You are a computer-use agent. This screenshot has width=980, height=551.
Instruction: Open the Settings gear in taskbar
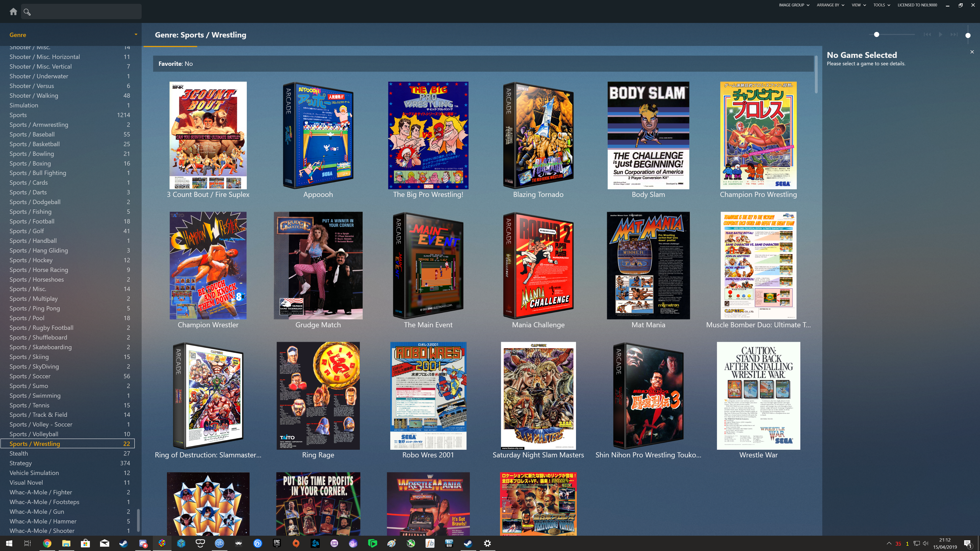[x=487, y=543]
